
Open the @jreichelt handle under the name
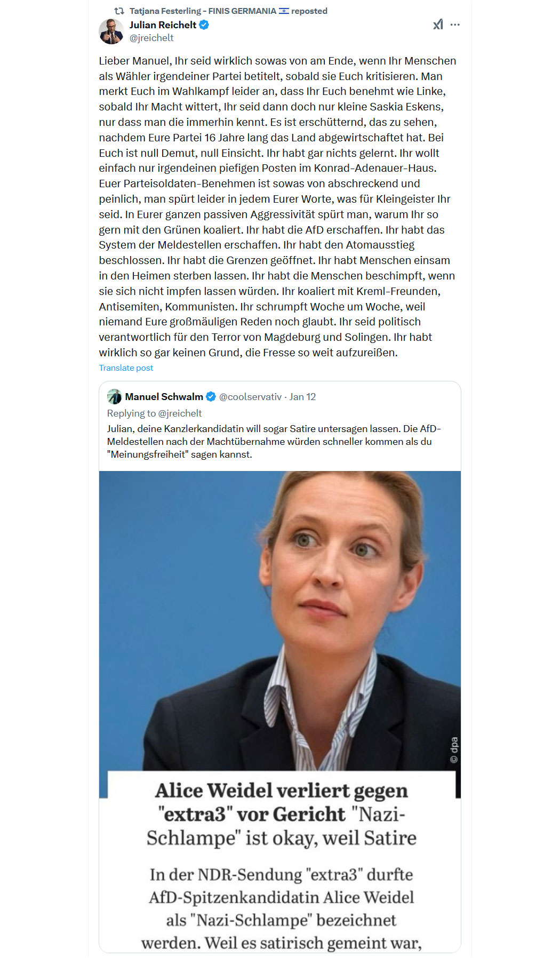151,38
